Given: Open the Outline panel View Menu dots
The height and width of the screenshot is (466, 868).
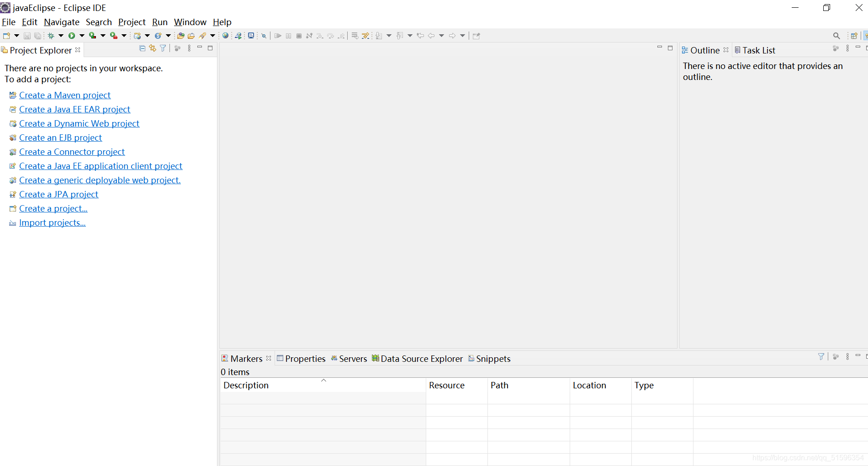Looking at the screenshot, I should 847,48.
